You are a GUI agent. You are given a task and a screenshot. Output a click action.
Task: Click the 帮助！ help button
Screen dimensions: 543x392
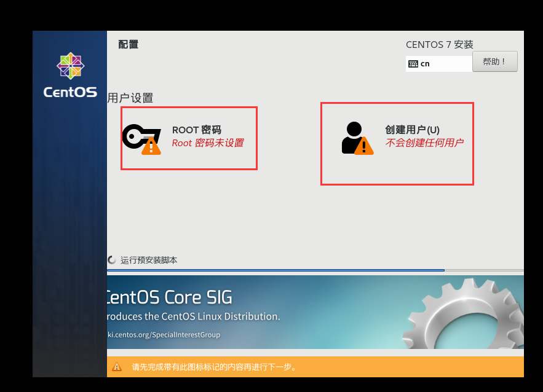coord(495,61)
